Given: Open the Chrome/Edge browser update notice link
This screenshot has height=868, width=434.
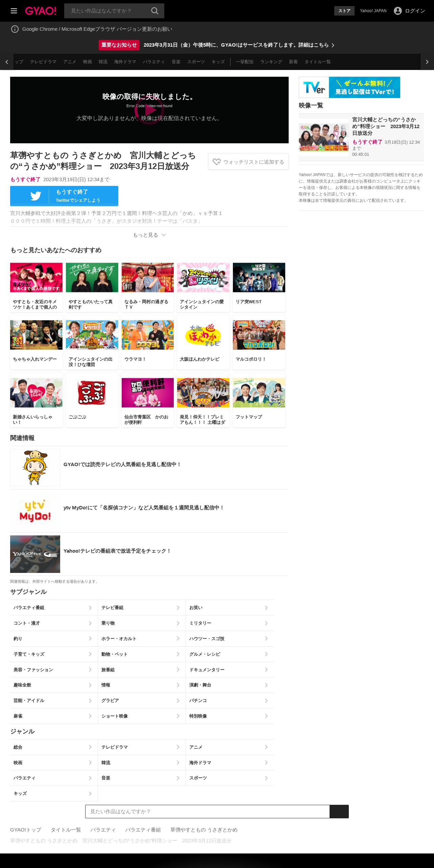Looking at the screenshot, I should point(97,29).
